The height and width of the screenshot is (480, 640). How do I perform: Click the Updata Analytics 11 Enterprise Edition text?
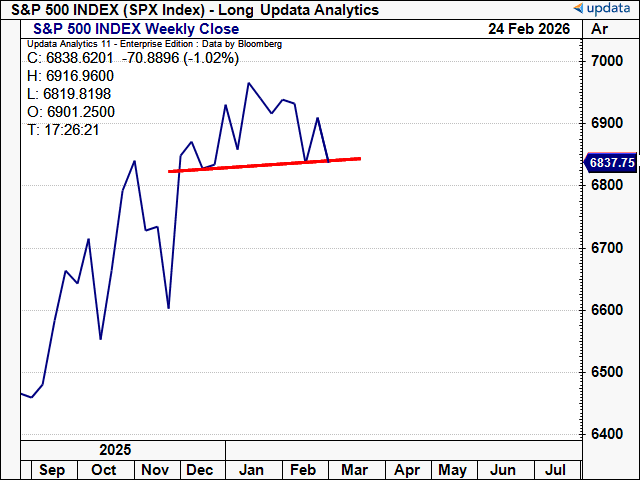click(154, 45)
